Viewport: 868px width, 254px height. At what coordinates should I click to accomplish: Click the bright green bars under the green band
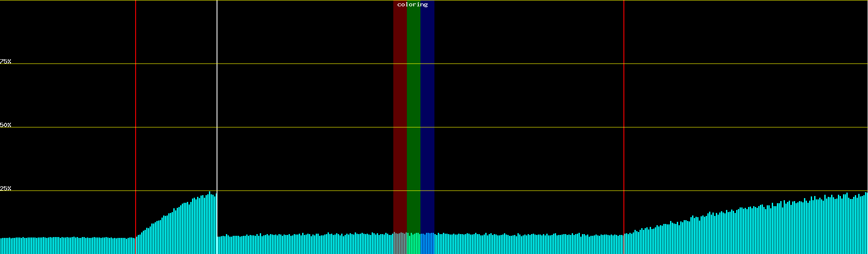point(413,243)
